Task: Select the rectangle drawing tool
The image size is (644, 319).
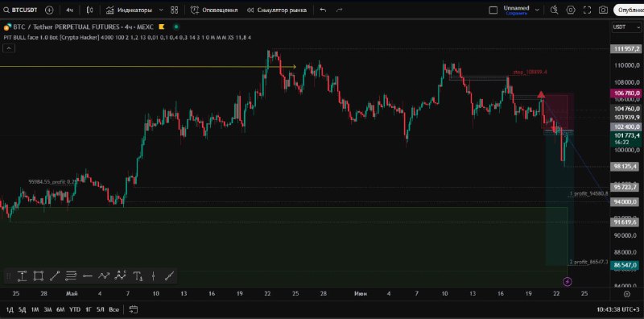Action: [x=38, y=276]
